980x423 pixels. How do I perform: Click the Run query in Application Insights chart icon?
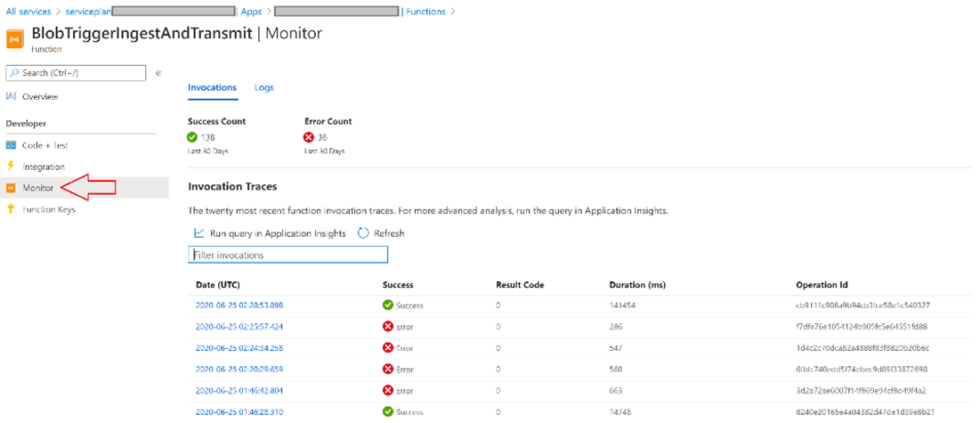[199, 233]
